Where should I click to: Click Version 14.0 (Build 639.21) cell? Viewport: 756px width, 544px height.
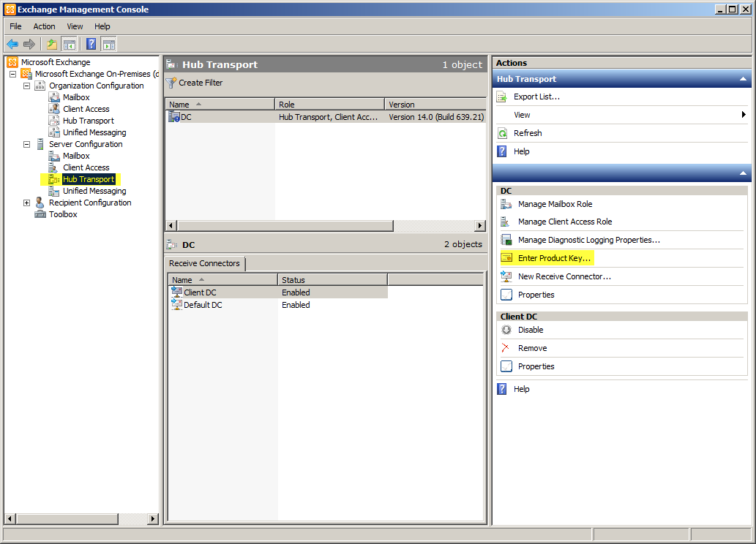436,117
